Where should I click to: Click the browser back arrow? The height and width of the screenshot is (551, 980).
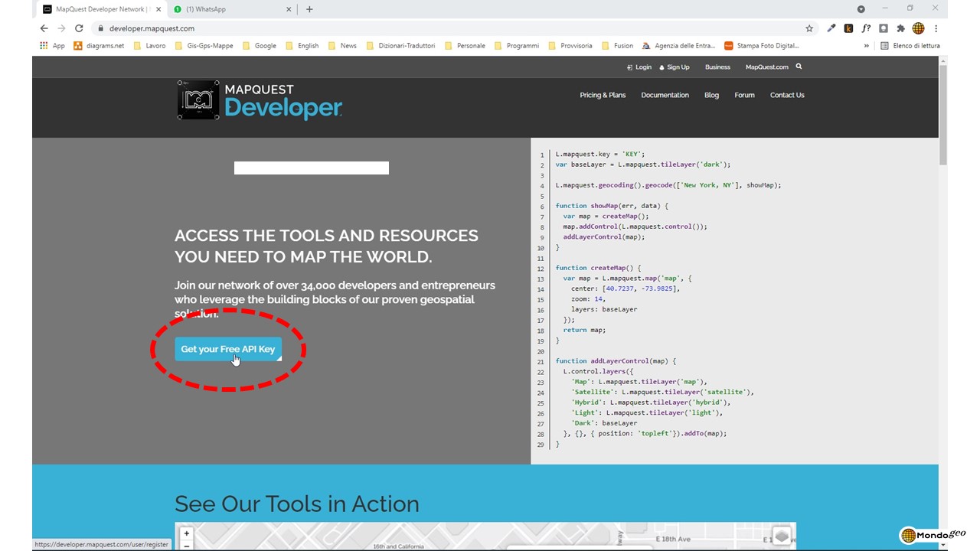pos(44,28)
